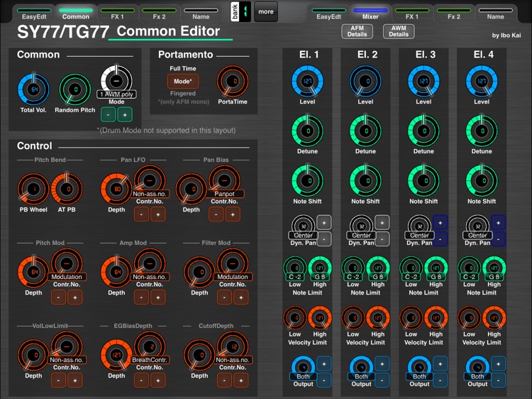
Task: Click the Pan Bias Depth knob
Action: [192, 189]
